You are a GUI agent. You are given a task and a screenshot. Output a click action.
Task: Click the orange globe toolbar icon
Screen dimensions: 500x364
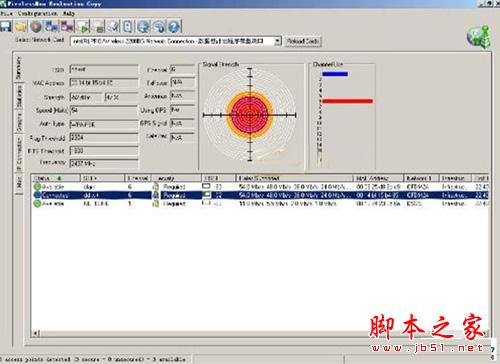36,27
